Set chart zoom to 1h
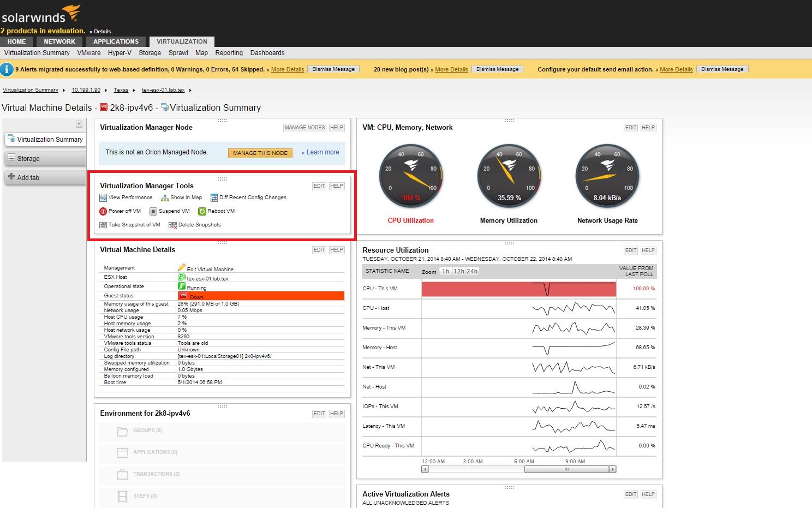The image size is (812, 508). click(x=446, y=271)
